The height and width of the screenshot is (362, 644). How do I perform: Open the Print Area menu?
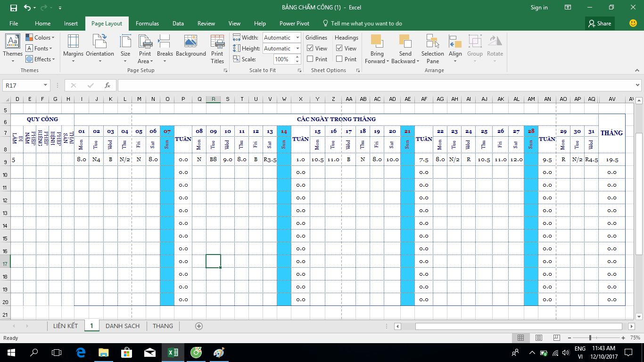point(145,49)
